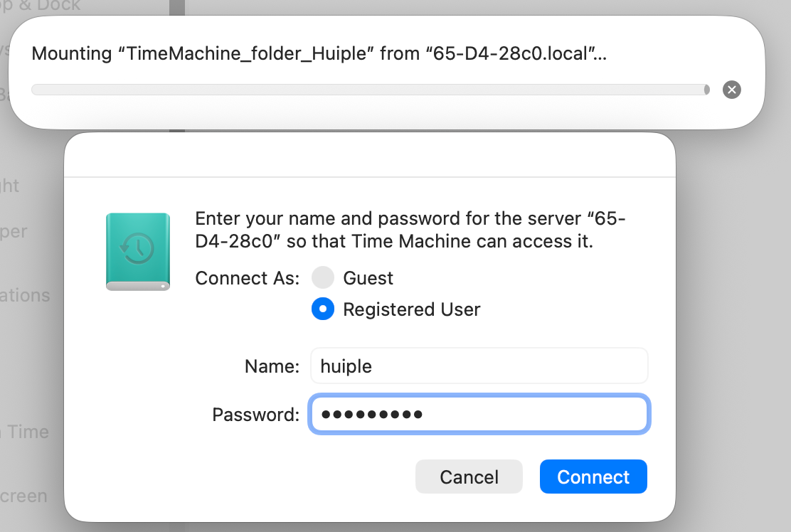791x532 pixels.
Task: Select the Guest radio button
Action: pos(322,277)
